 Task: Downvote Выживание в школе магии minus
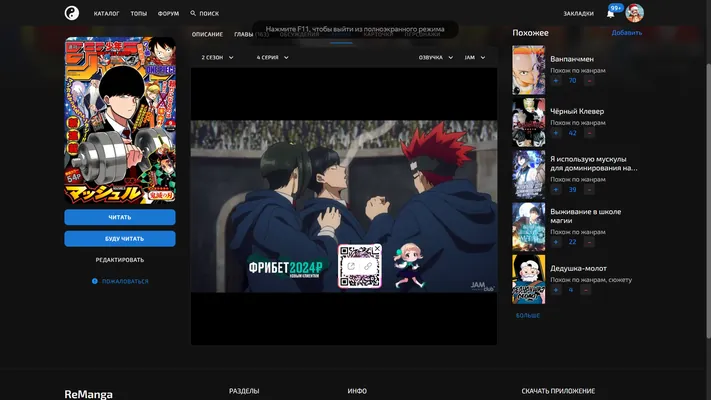[589, 242]
